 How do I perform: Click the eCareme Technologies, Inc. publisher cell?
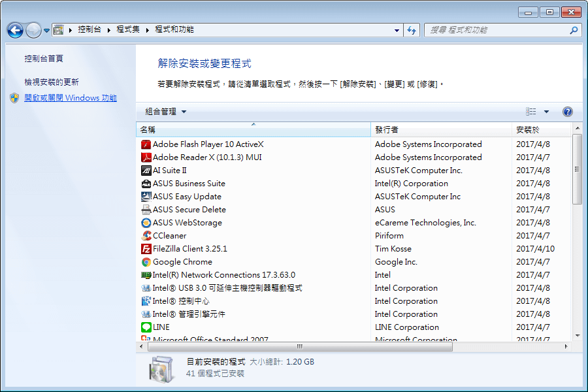pyautogui.click(x=425, y=223)
